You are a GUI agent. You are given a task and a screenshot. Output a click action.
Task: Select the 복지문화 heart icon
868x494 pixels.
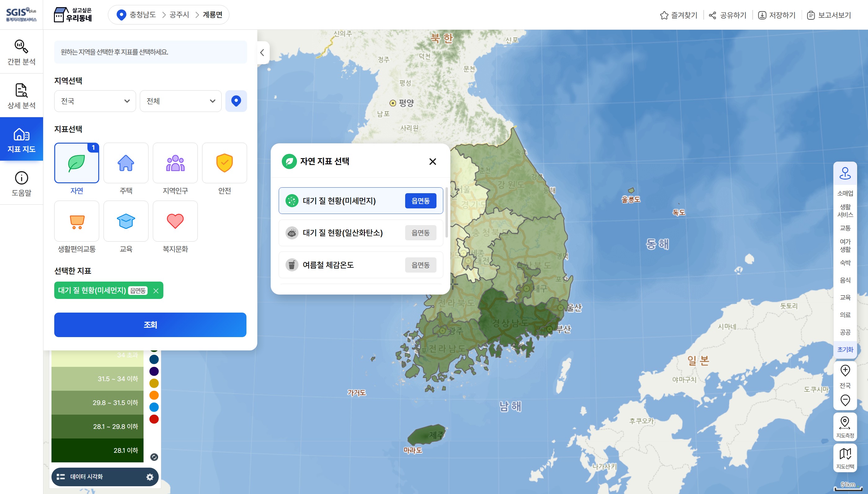(x=175, y=221)
